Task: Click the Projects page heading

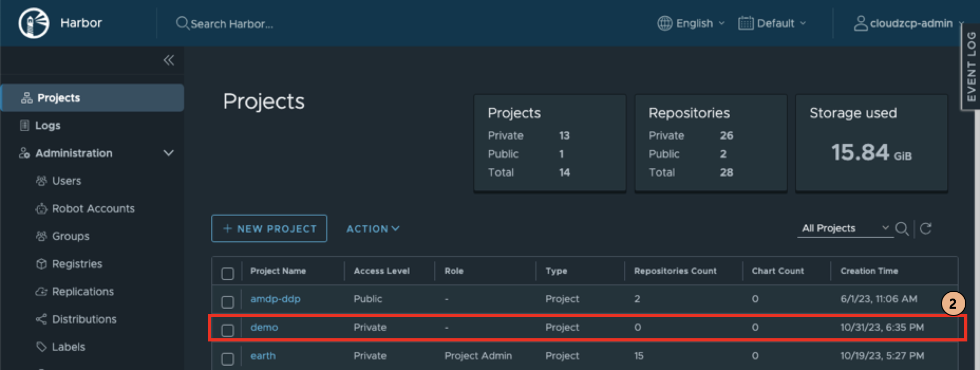Action: click(264, 101)
